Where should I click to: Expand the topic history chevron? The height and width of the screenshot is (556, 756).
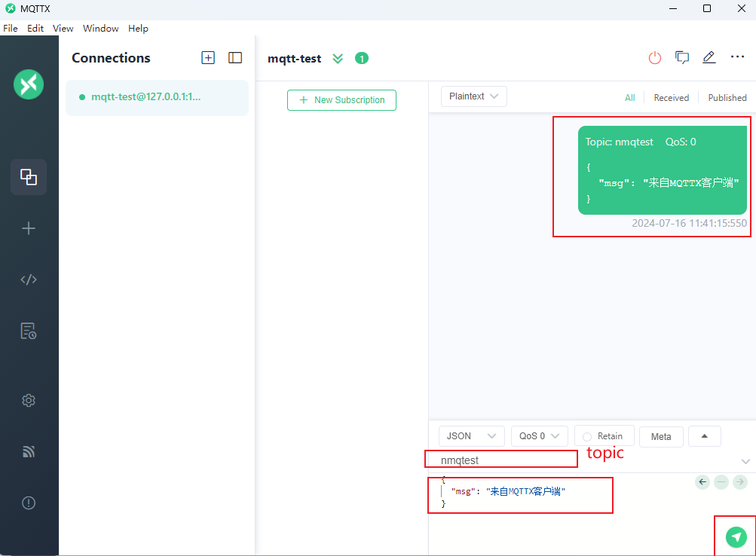(745, 461)
